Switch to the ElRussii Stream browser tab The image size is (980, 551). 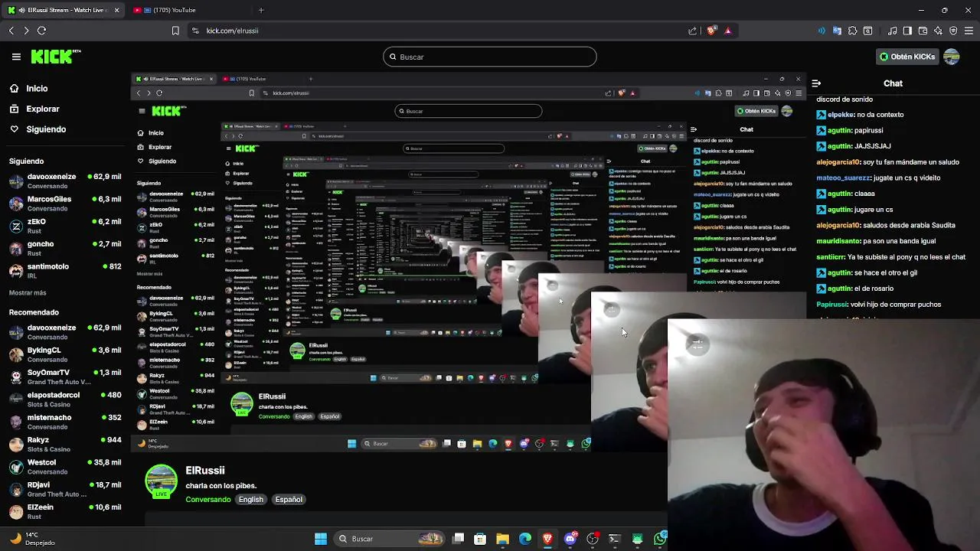64,10
